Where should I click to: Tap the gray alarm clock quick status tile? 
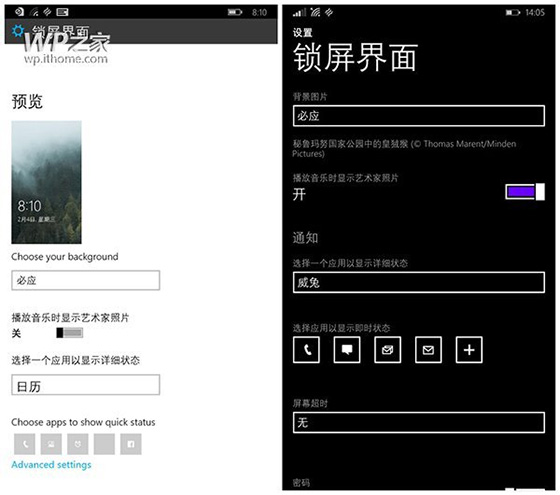(78, 444)
